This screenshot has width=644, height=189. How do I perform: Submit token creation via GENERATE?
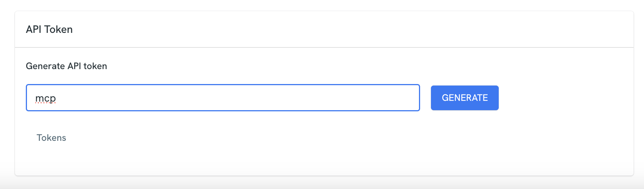[x=465, y=98]
